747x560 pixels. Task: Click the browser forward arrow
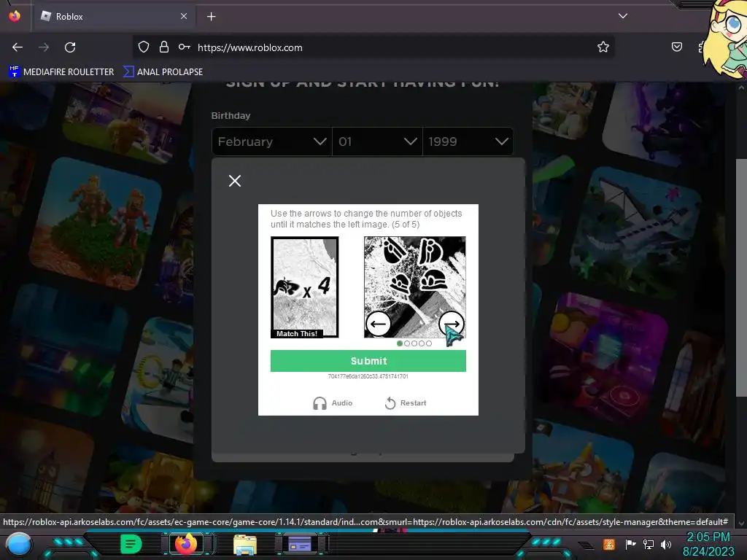coord(44,47)
